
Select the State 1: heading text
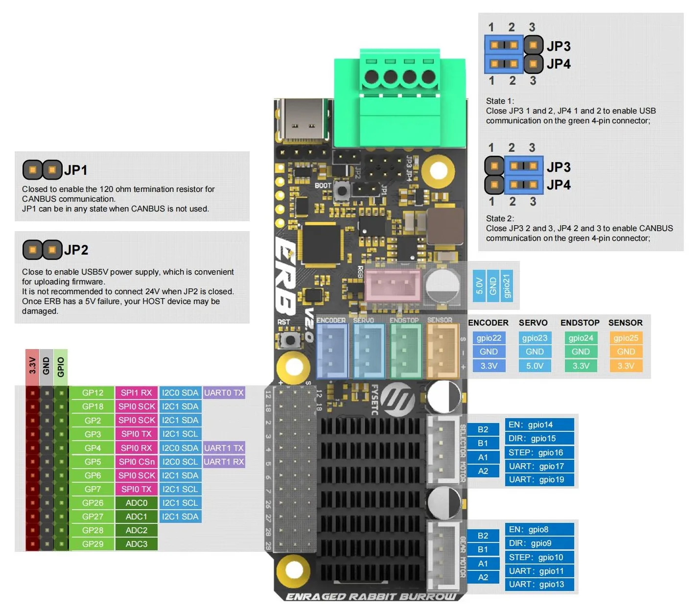tap(500, 101)
